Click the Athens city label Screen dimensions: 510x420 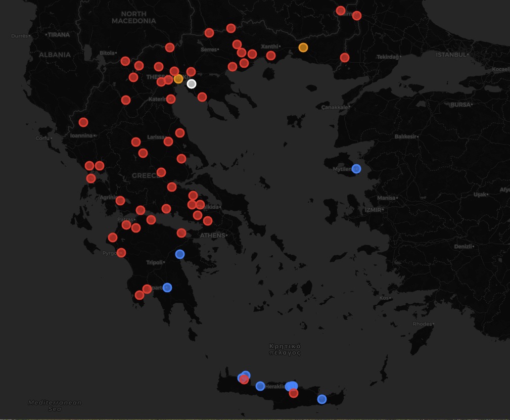click(213, 236)
